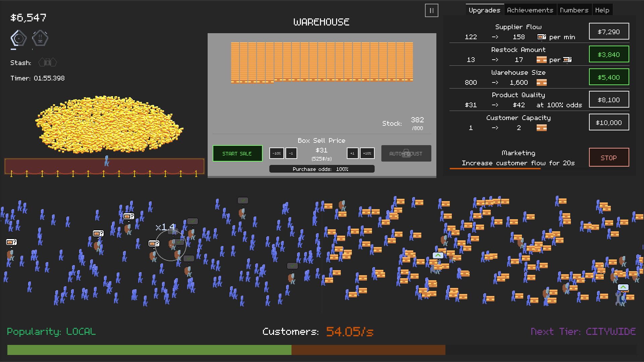Decrease box sell price by 10%
This screenshot has height=362, width=644.
point(277,153)
